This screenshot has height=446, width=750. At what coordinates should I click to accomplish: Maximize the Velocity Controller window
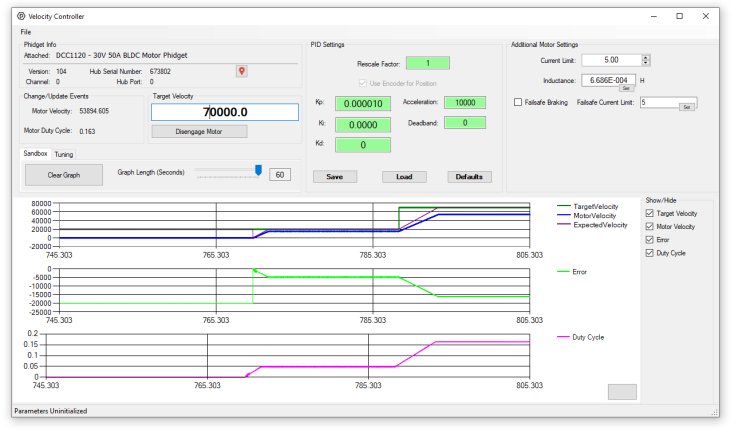tap(680, 16)
